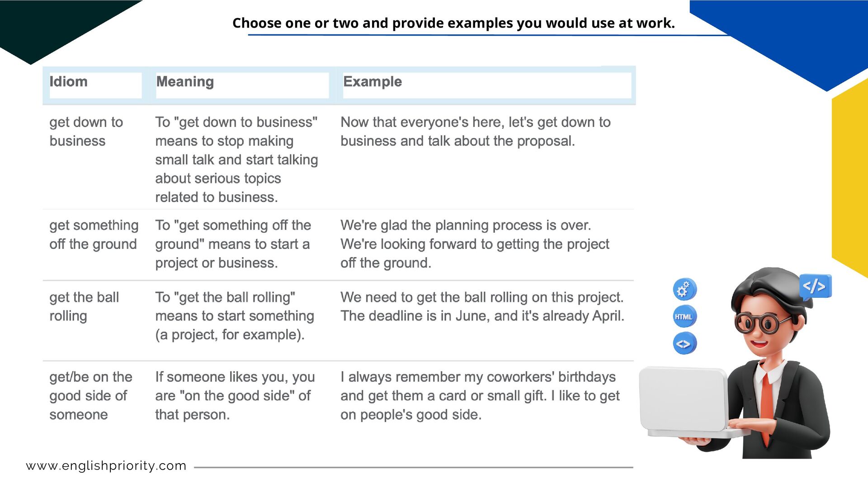Viewport: 868px width, 488px height.
Task: Click the code tag speech bubble icon
Action: tap(815, 286)
